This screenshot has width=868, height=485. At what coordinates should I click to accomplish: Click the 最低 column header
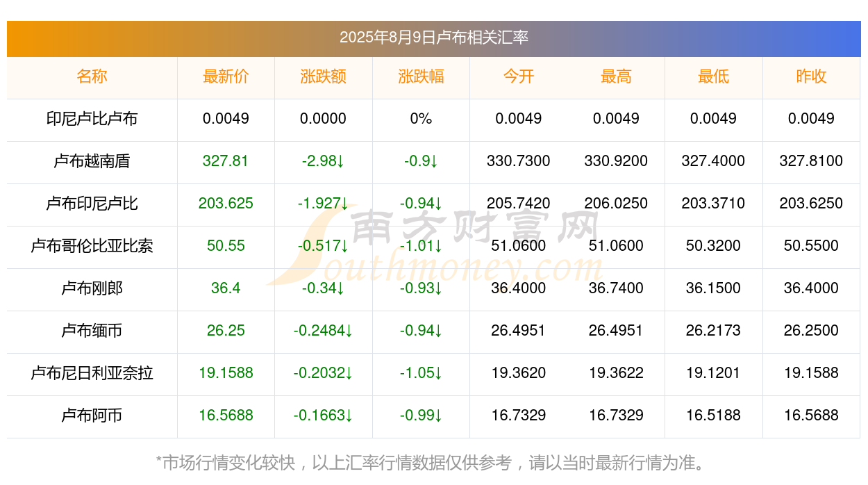click(714, 76)
